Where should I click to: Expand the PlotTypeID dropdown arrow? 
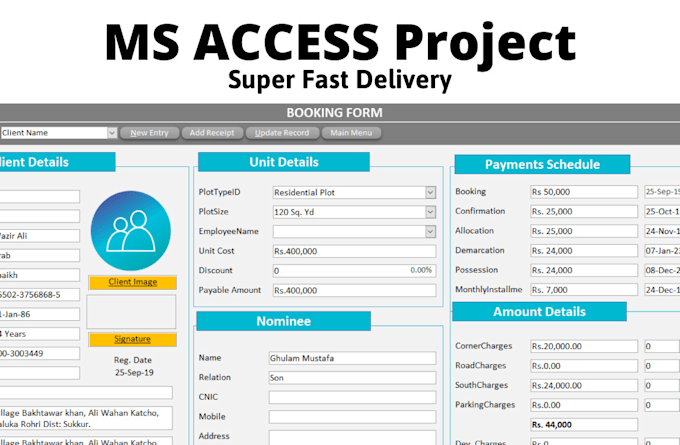click(x=430, y=192)
